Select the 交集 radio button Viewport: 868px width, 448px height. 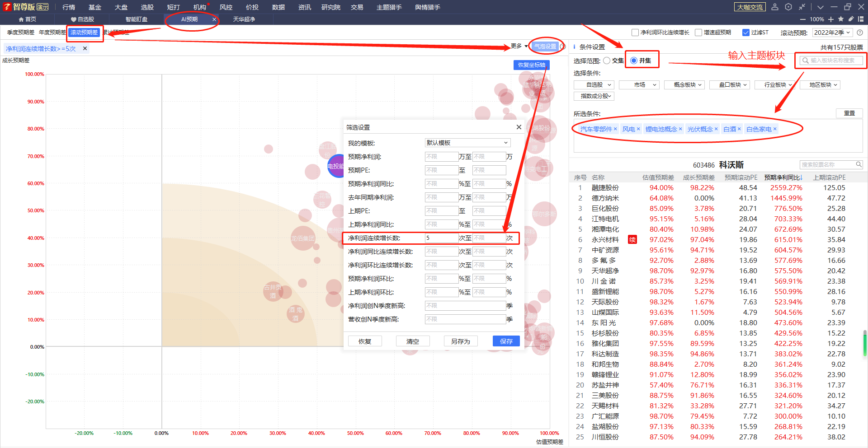(x=607, y=61)
